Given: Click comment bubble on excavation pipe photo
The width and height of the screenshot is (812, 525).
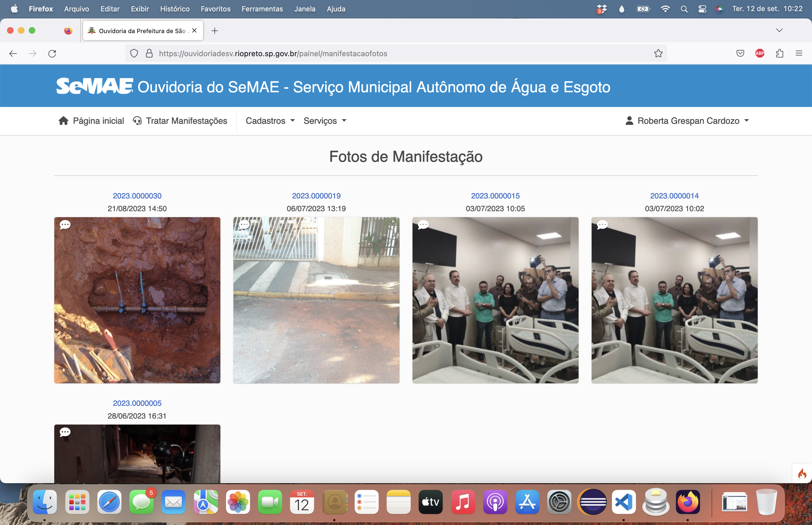Looking at the screenshot, I should (65, 225).
